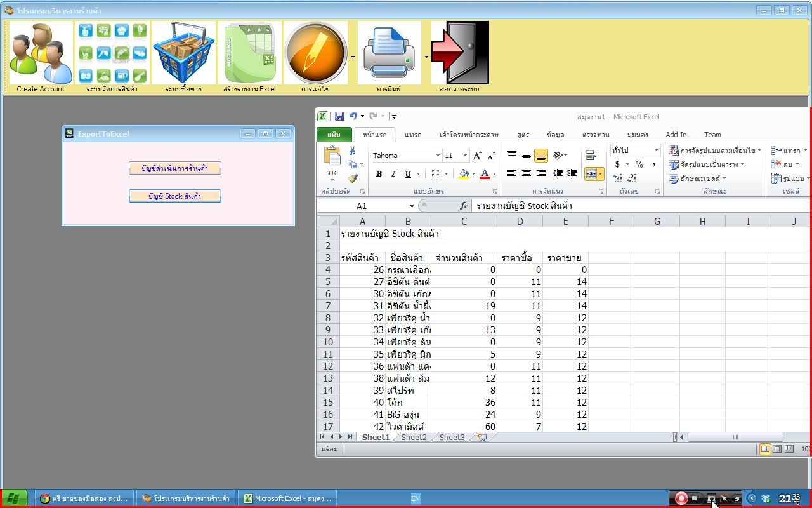Open the fill color bucket swatch
Viewport: 812px width, 508px height.
[x=464, y=174]
